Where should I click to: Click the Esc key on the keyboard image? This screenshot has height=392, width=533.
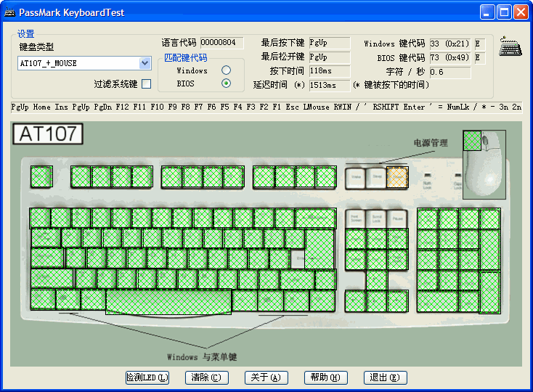pyautogui.click(x=41, y=176)
